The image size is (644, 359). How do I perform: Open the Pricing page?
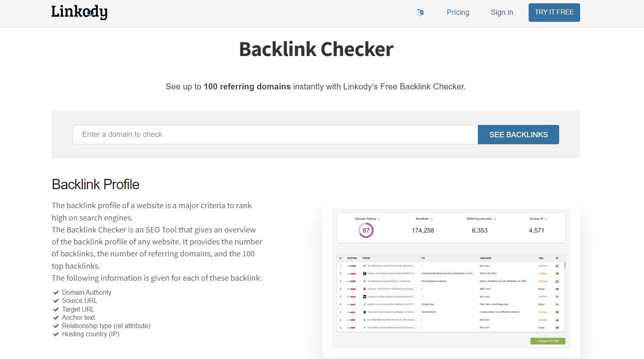click(458, 12)
